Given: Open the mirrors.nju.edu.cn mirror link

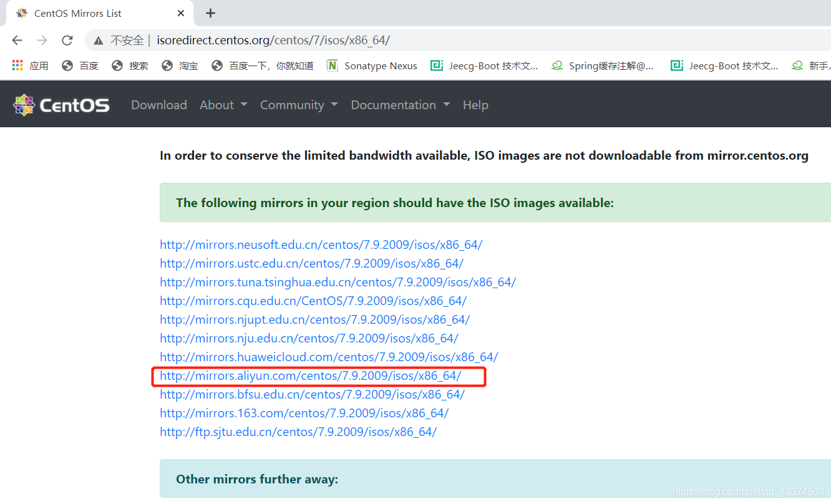Looking at the screenshot, I should point(309,338).
